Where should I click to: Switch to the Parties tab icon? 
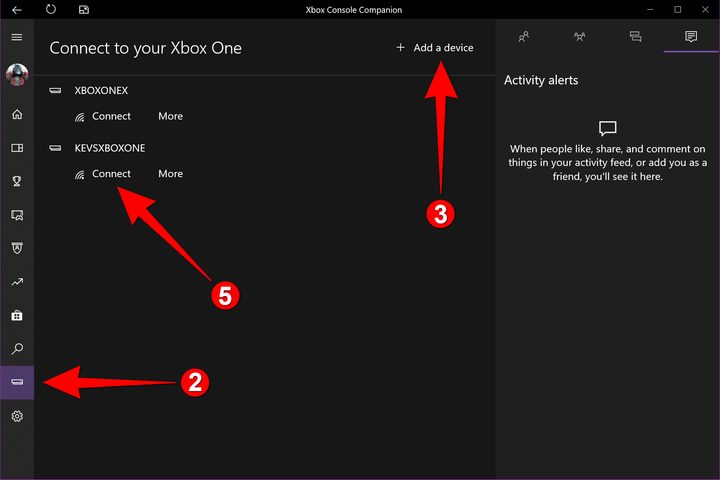click(579, 36)
